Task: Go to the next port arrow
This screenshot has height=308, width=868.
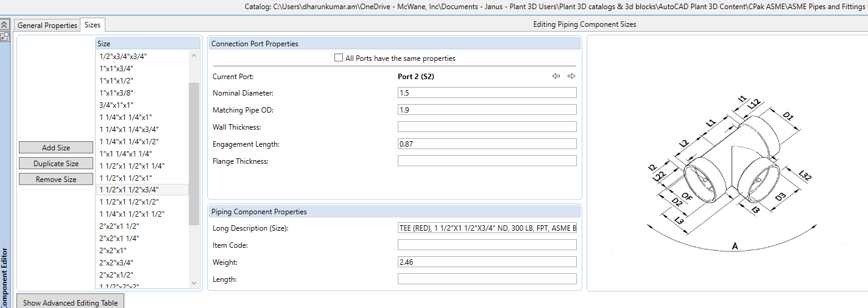Action: coord(571,76)
